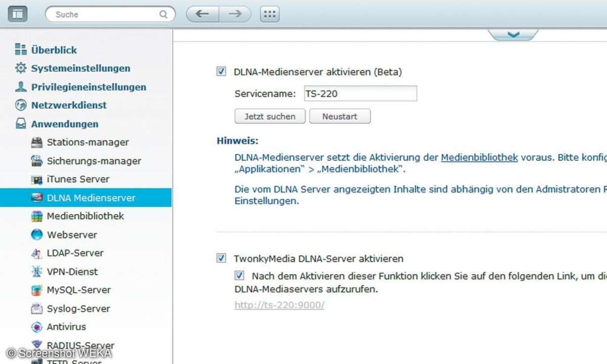Click the Medienbibliothek icon

tap(36, 216)
